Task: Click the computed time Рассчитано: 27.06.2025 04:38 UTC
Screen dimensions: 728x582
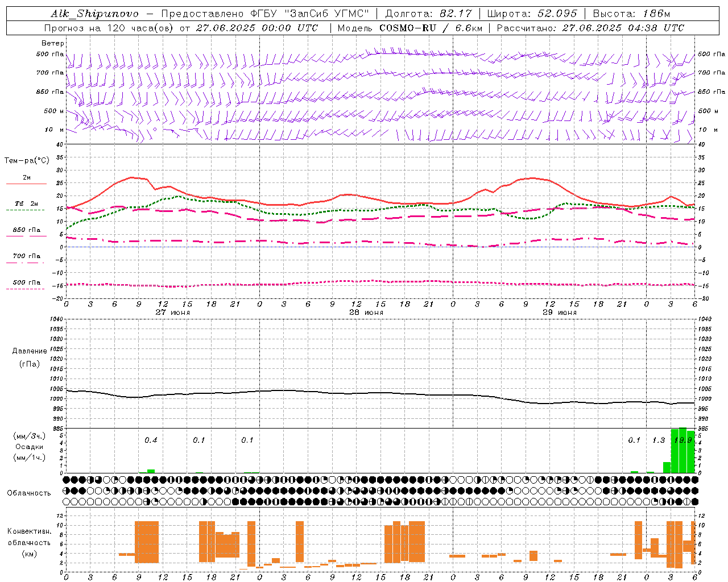Action: coord(590,28)
